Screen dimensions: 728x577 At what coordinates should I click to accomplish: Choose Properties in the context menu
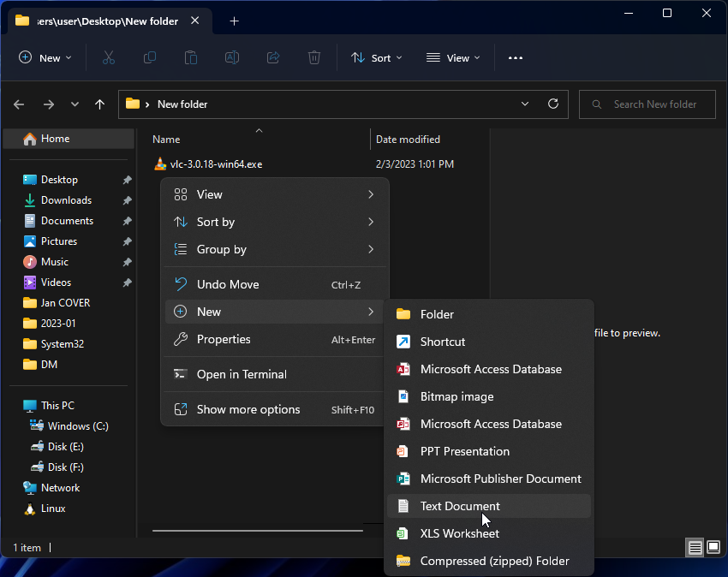224,339
